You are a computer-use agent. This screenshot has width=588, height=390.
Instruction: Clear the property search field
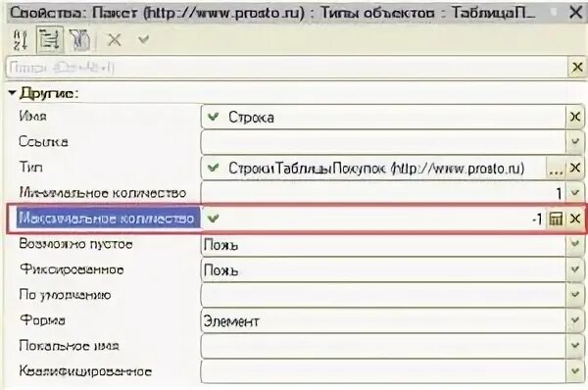click(577, 68)
